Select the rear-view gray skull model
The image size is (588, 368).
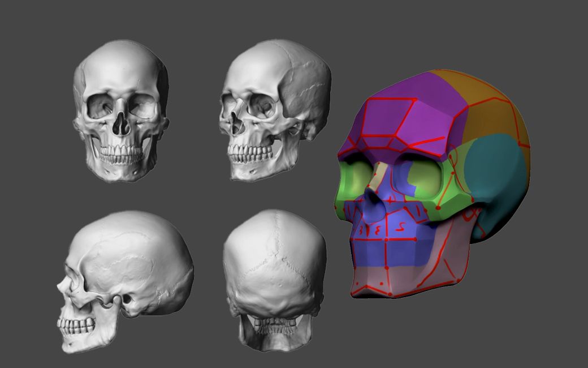pyautogui.click(x=275, y=280)
